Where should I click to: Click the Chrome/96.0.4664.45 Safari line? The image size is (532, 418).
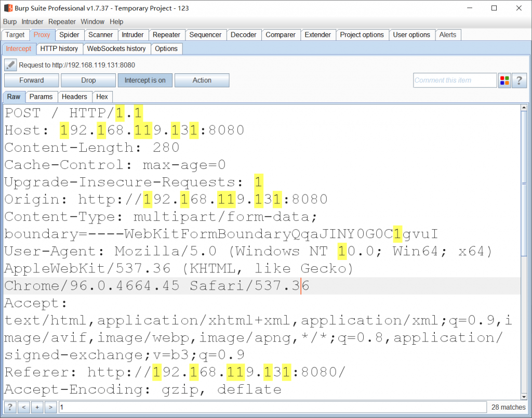tap(157, 285)
